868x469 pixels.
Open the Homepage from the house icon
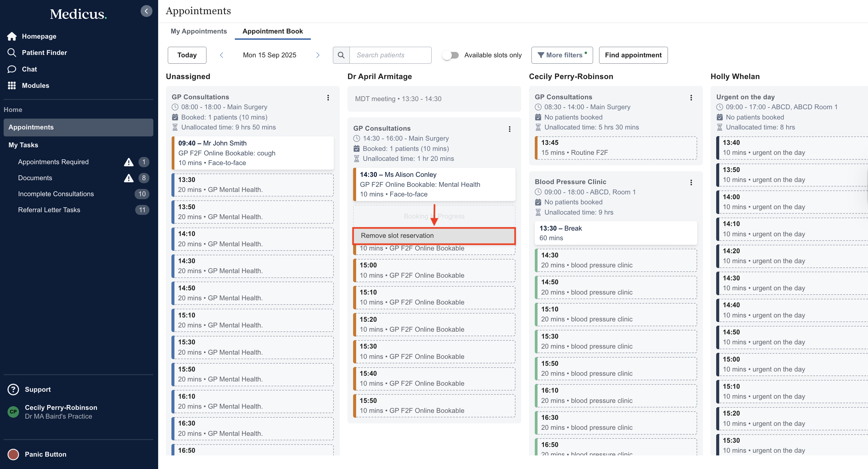tap(12, 36)
